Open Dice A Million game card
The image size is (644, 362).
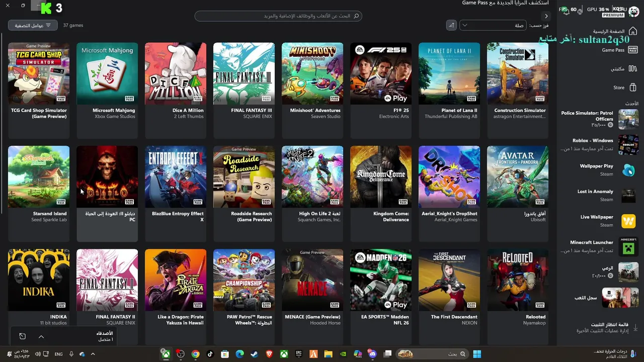coord(176,89)
